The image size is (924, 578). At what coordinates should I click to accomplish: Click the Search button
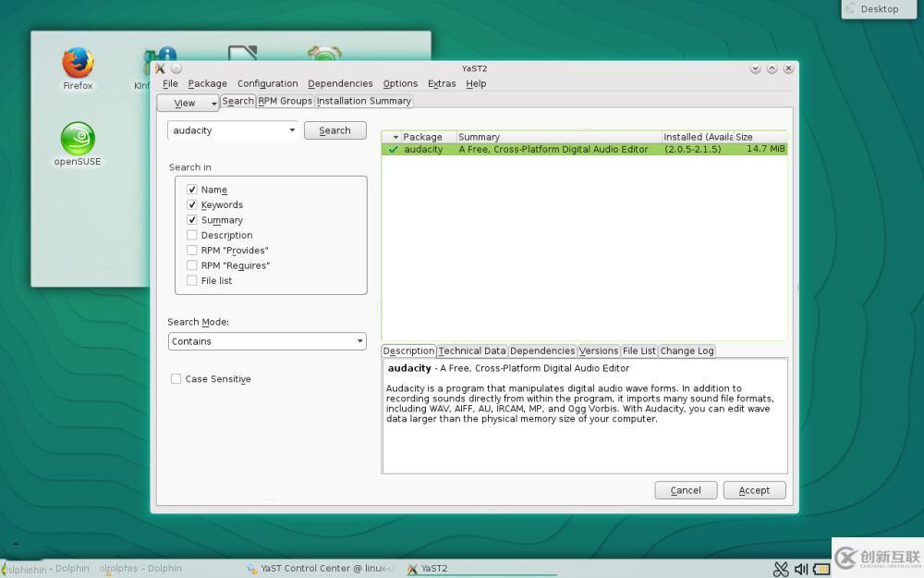coord(334,130)
